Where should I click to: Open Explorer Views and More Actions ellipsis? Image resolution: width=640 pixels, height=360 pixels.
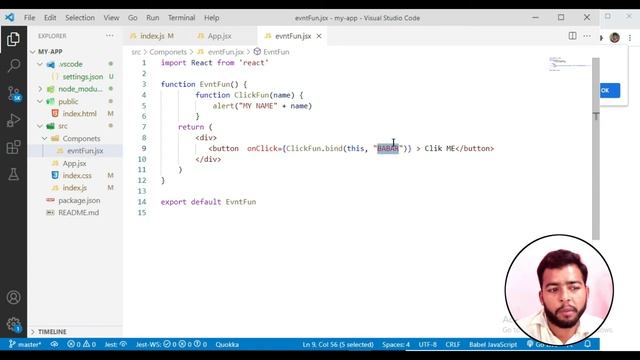point(110,36)
